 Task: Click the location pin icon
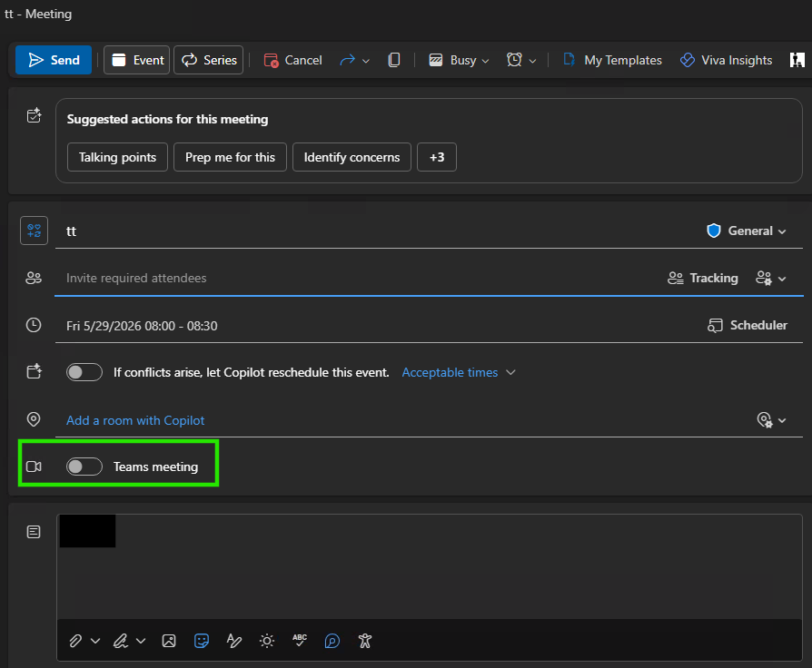click(x=34, y=419)
